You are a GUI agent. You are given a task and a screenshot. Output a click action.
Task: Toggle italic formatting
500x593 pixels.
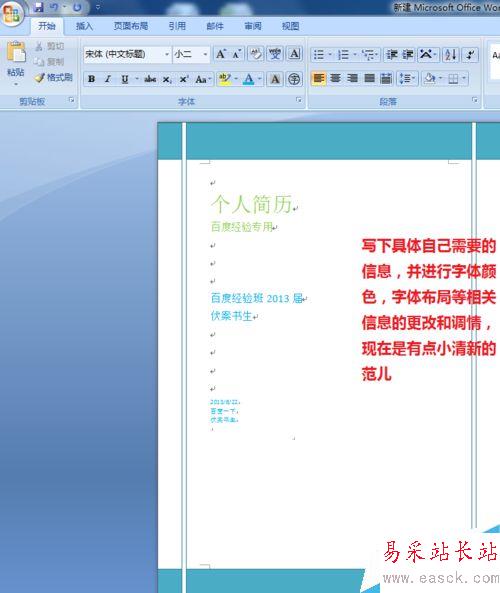click(x=108, y=79)
